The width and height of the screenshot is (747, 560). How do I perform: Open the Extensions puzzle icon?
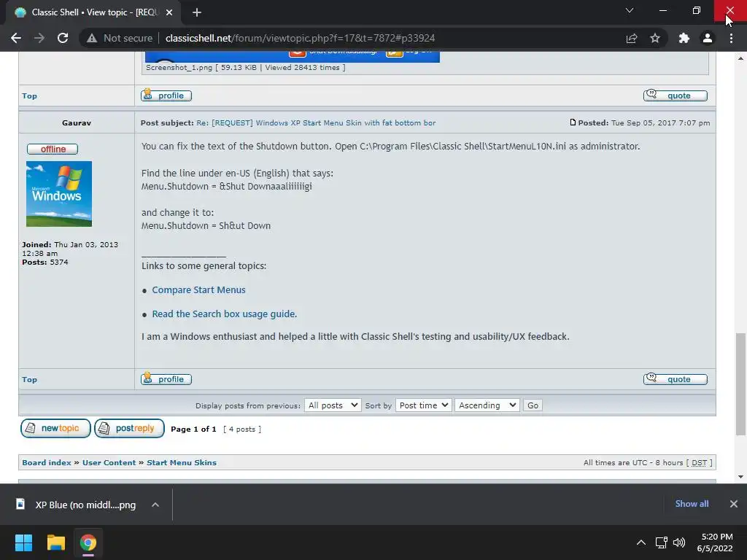coord(684,38)
